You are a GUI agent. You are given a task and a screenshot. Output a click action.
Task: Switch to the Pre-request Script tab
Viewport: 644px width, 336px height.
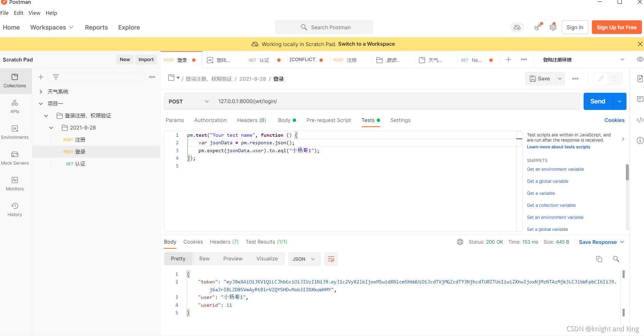[x=329, y=120]
